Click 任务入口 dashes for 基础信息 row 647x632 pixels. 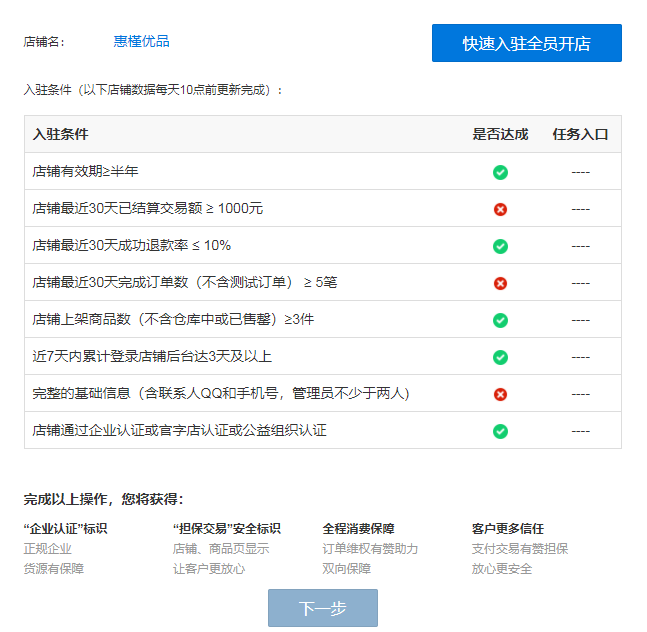click(x=581, y=394)
